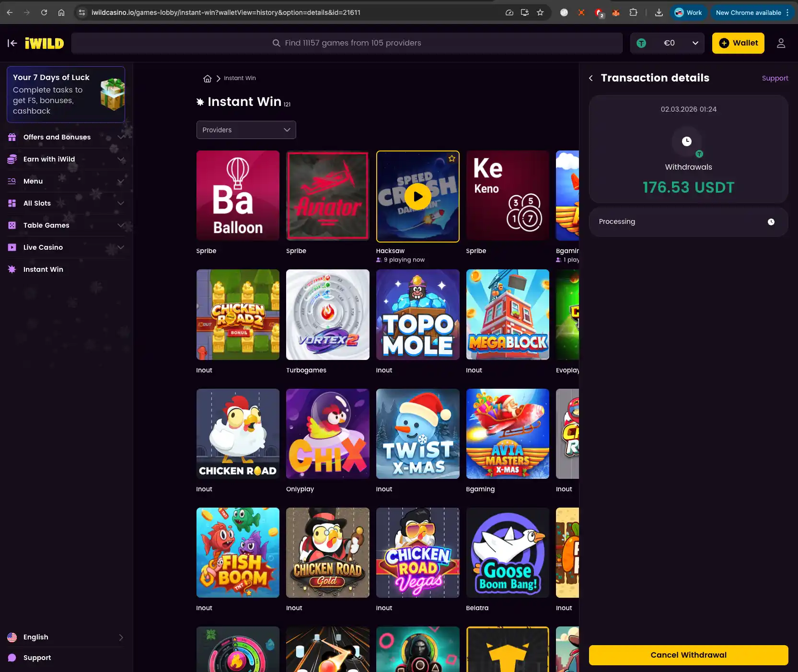Expand Earn with iWild section
798x672 pixels.
click(121, 159)
